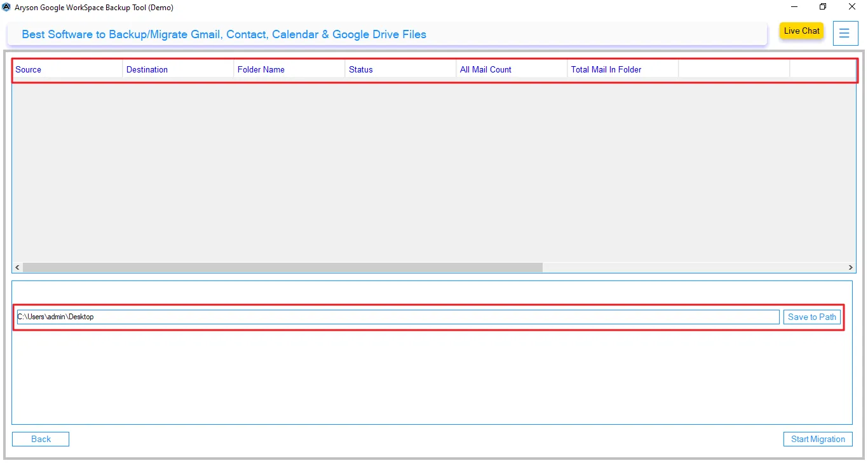The width and height of the screenshot is (868, 463).
Task: Minimize the Aryson Backup Tool window
Action: (x=794, y=7)
